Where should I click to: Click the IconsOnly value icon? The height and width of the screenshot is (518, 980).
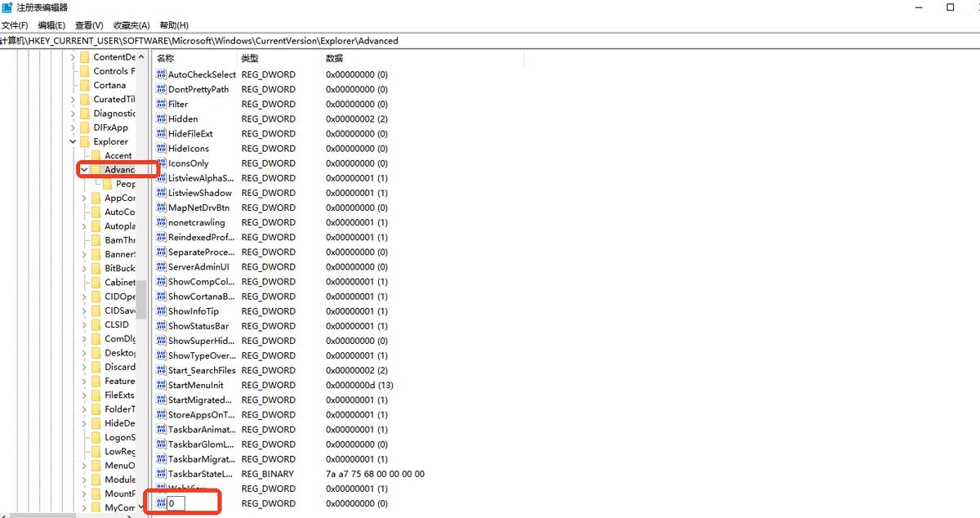click(x=161, y=163)
